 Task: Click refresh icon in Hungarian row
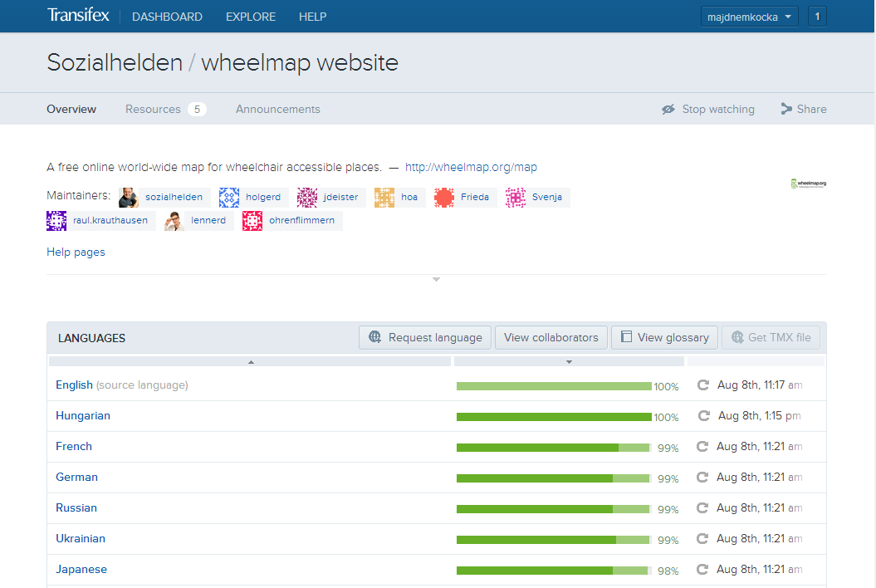pyautogui.click(x=704, y=416)
